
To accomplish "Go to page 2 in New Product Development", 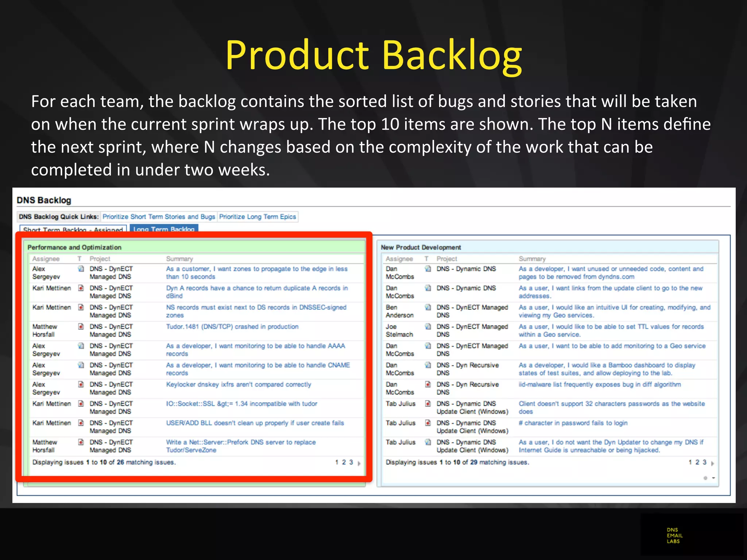I will point(697,462).
